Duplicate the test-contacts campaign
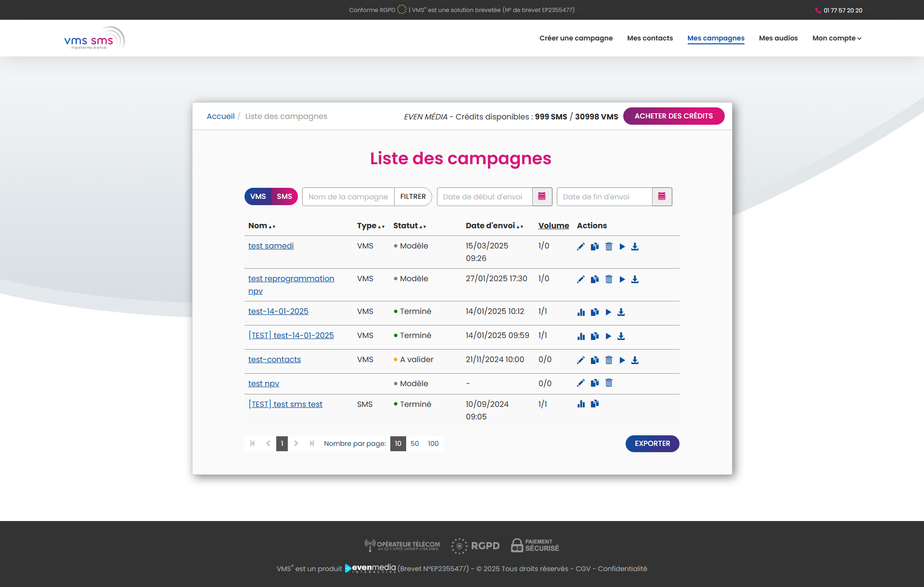 [595, 360]
